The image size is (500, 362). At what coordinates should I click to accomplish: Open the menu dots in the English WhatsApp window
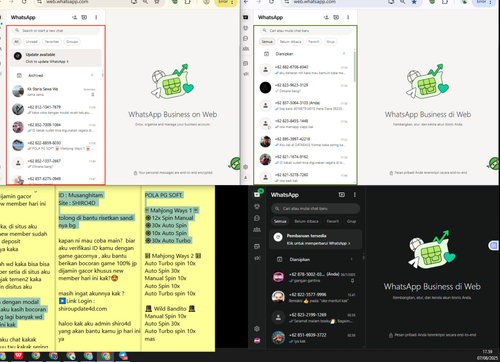pyautogui.click(x=96, y=17)
